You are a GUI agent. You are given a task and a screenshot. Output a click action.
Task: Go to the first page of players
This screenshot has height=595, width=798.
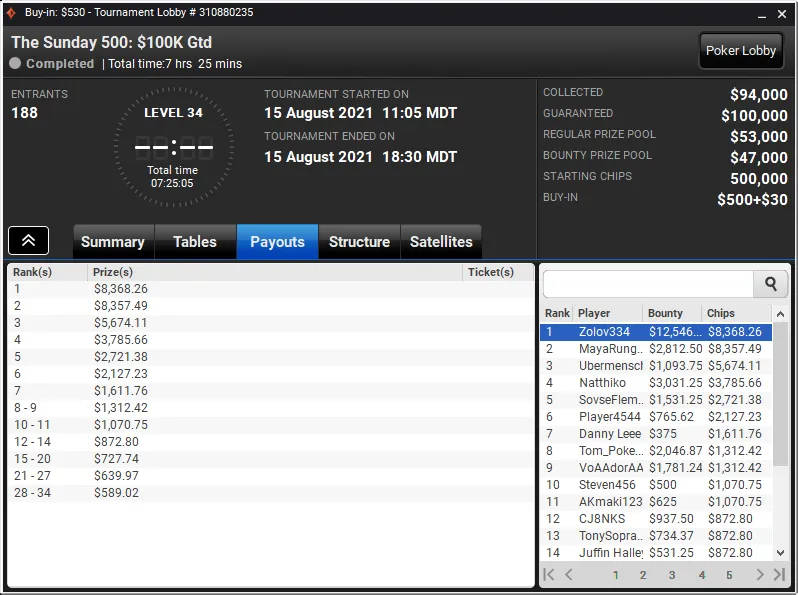(x=549, y=575)
